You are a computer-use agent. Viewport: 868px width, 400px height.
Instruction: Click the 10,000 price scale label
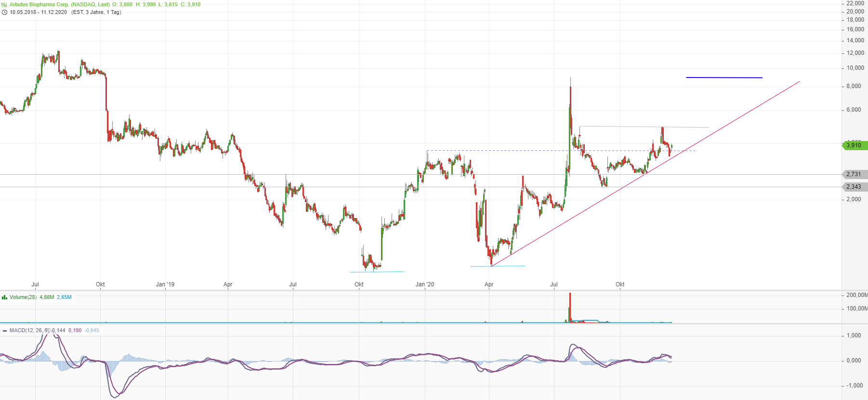tap(855, 68)
